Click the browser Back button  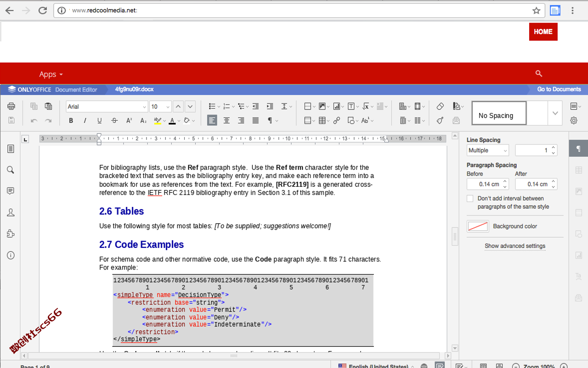pyautogui.click(x=9, y=10)
